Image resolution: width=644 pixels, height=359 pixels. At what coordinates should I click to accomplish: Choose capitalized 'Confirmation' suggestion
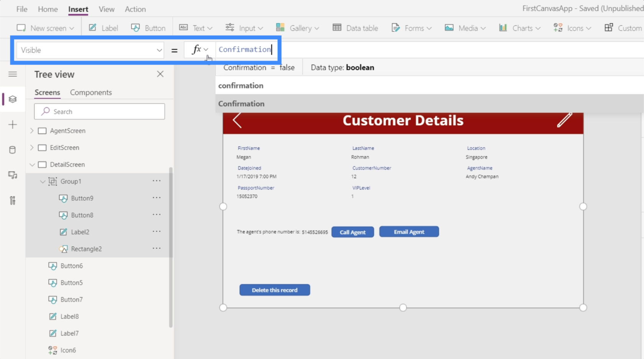pos(241,103)
